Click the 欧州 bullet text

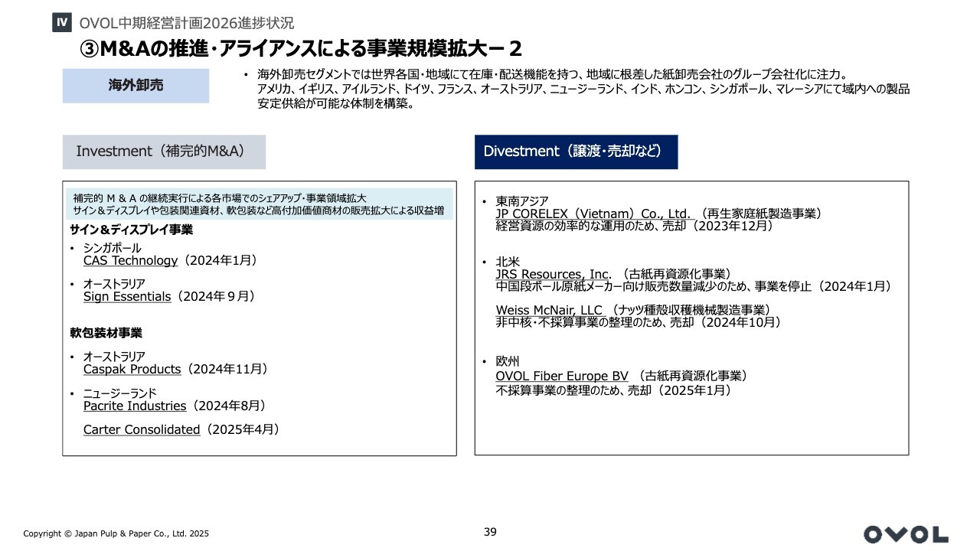508,361
